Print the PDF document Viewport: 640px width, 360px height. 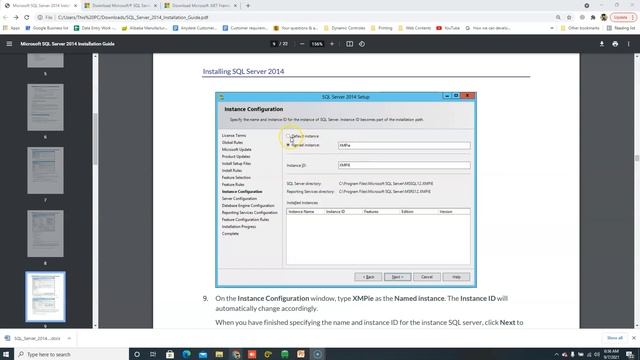(615, 44)
